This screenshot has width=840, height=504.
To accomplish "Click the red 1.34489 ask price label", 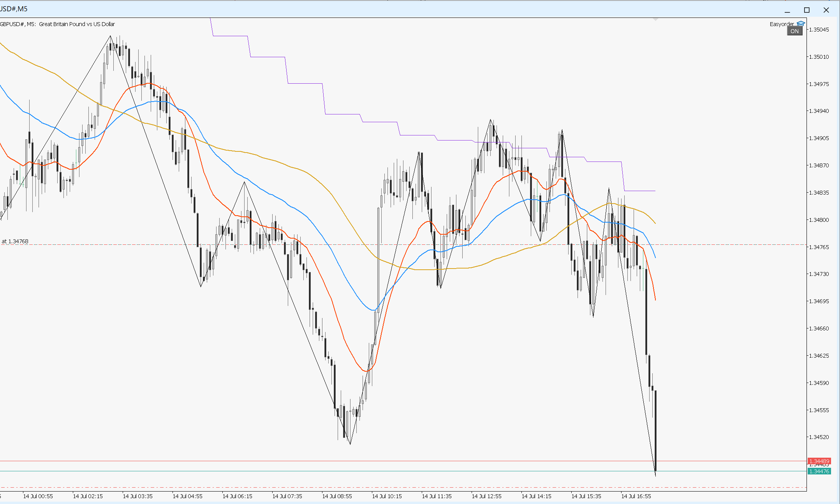I will (x=819, y=461).
